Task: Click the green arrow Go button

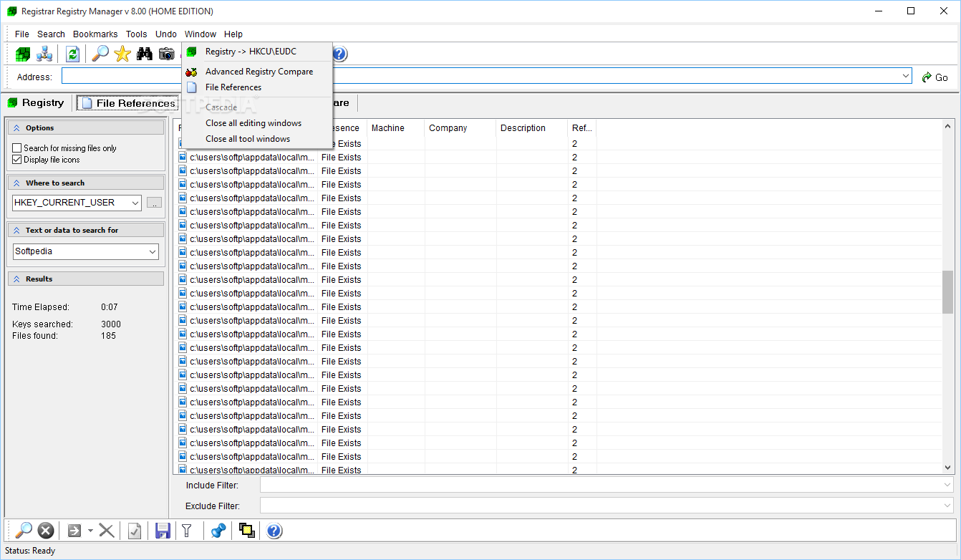Action: click(x=935, y=77)
